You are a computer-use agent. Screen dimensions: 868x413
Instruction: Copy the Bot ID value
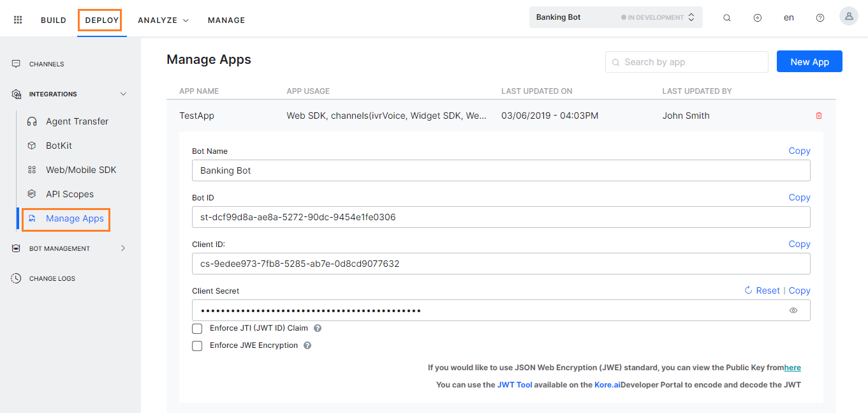pos(799,197)
